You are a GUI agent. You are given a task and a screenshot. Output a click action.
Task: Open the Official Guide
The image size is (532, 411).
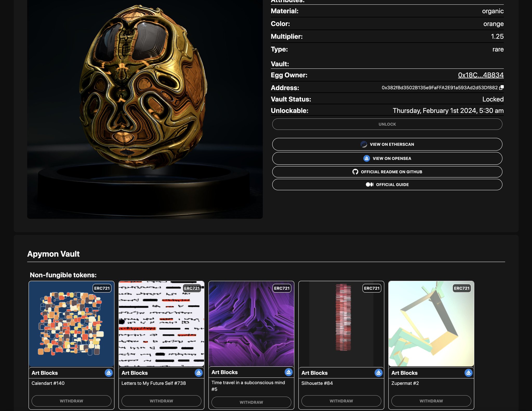tap(387, 185)
